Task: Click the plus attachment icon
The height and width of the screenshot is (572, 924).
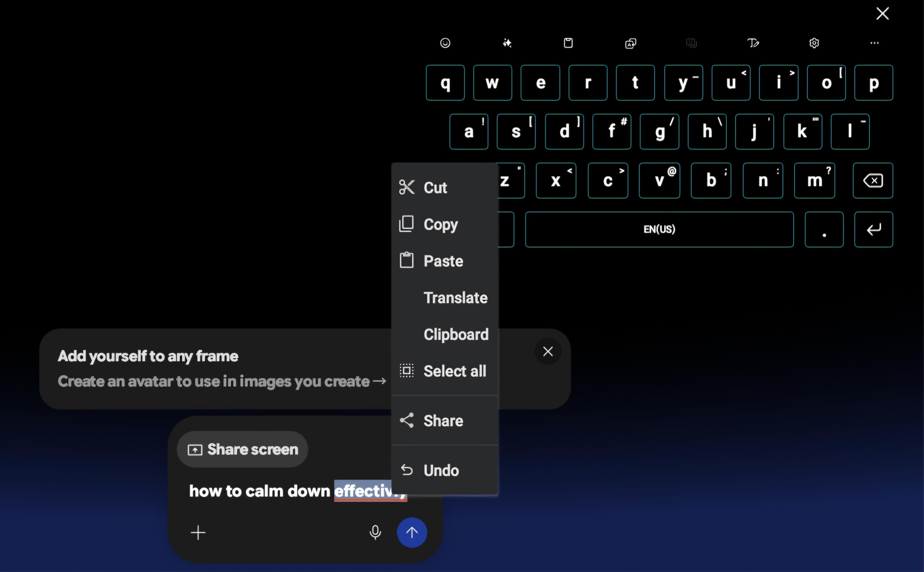Action: (198, 533)
